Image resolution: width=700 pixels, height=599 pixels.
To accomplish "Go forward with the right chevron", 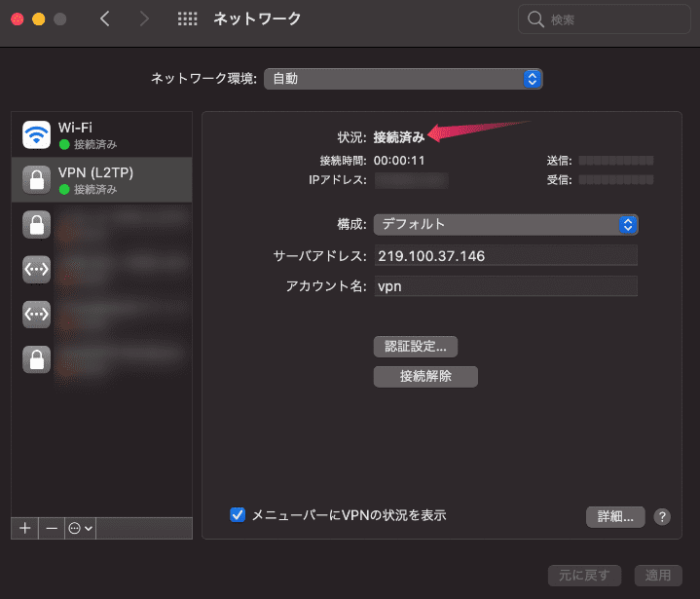I will point(144,19).
